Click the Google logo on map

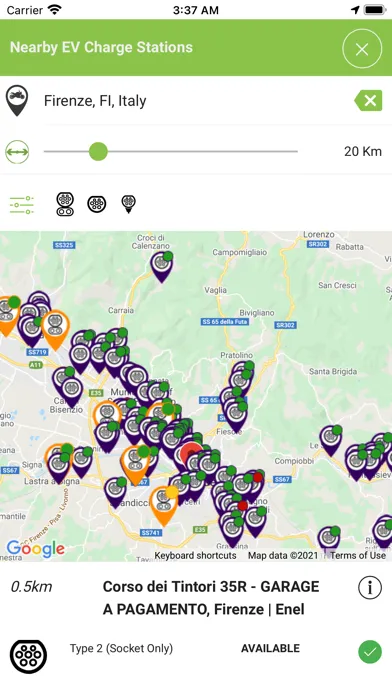click(36, 549)
